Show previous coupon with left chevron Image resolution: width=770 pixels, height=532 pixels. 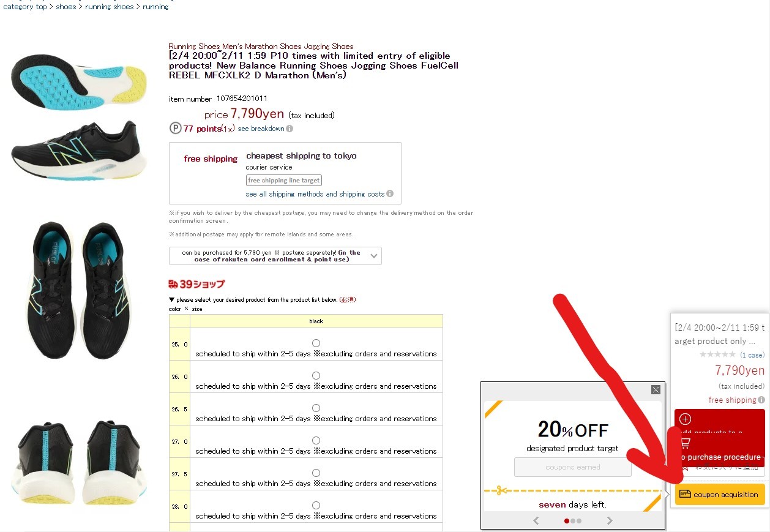coord(536,521)
